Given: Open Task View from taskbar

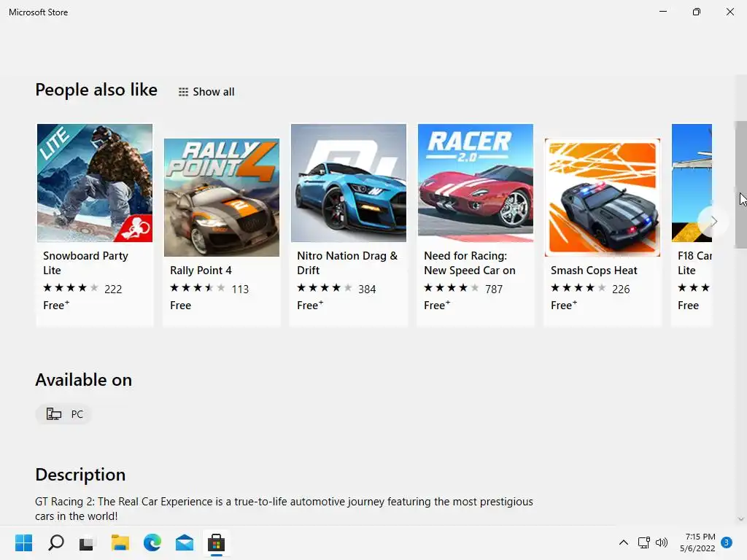Looking at the screenshot, I should coord(88,542).
